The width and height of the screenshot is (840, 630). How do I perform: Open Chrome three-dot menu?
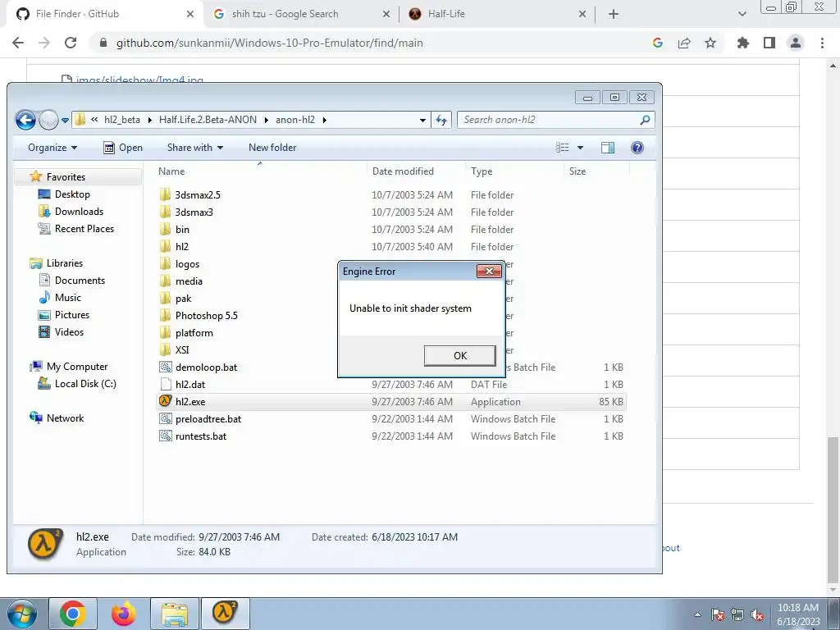click(822, 43)
